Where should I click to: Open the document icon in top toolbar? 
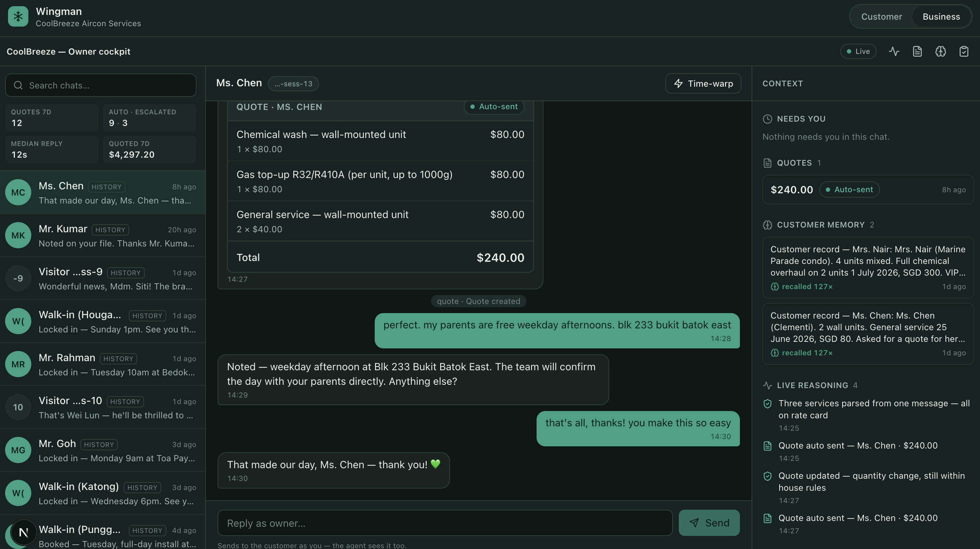(917, 51)
